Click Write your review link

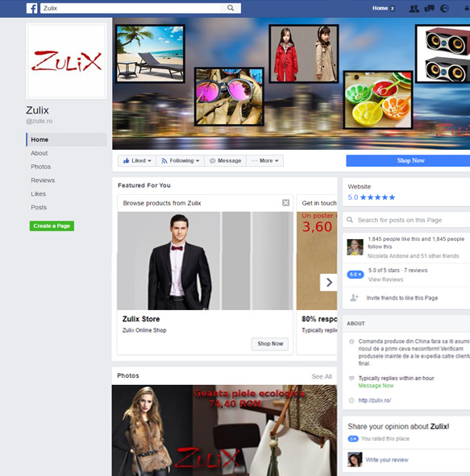387,460
